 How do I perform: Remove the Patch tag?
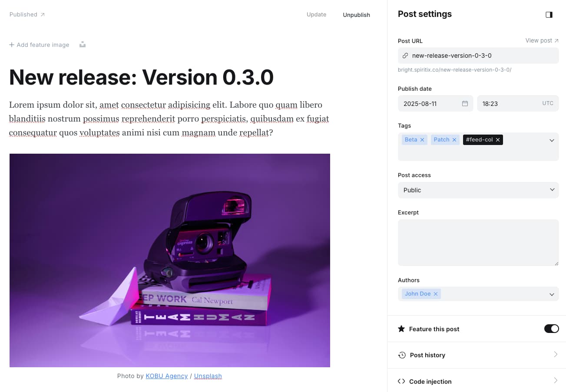pyautogui.click(x=454, y=140)
